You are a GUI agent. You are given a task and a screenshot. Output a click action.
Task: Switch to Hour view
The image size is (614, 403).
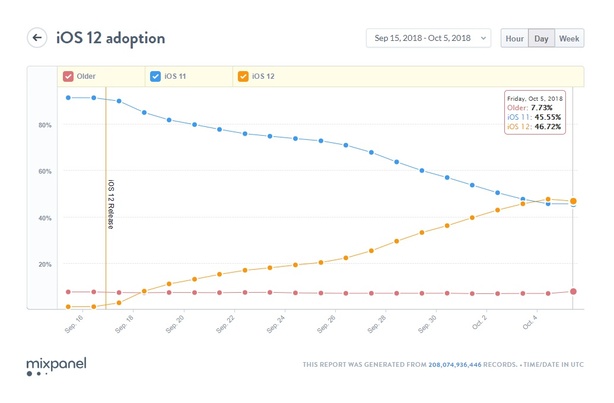point(514,38)
